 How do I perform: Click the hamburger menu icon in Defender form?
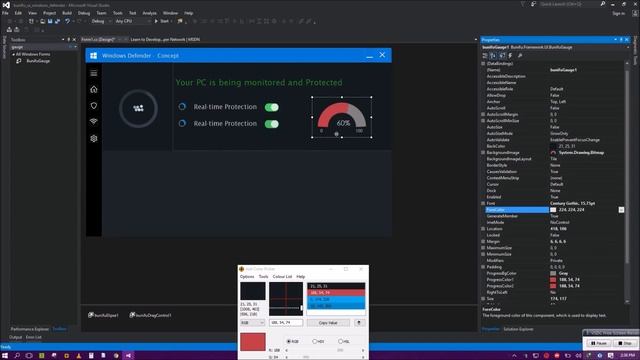94,73
